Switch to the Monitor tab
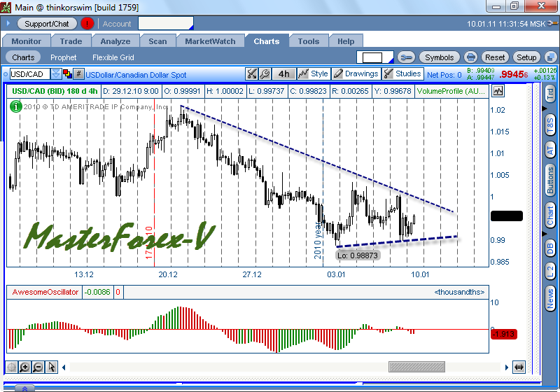 click(27, 41)
